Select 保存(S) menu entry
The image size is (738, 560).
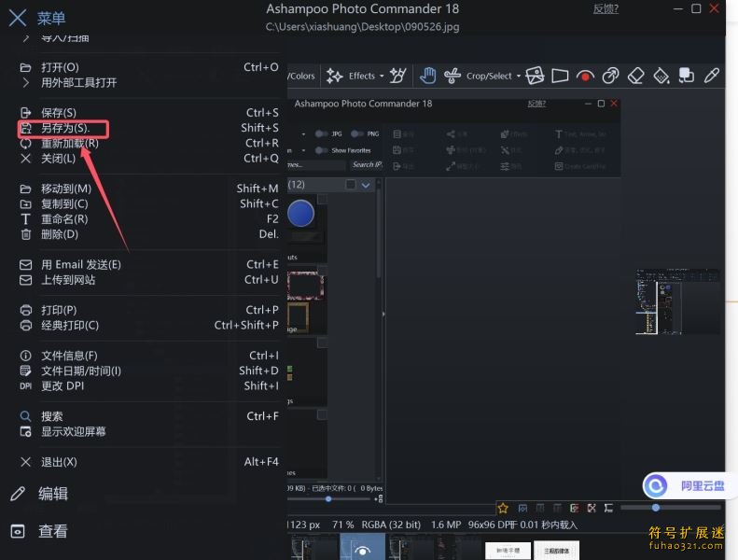click(149, 113)
